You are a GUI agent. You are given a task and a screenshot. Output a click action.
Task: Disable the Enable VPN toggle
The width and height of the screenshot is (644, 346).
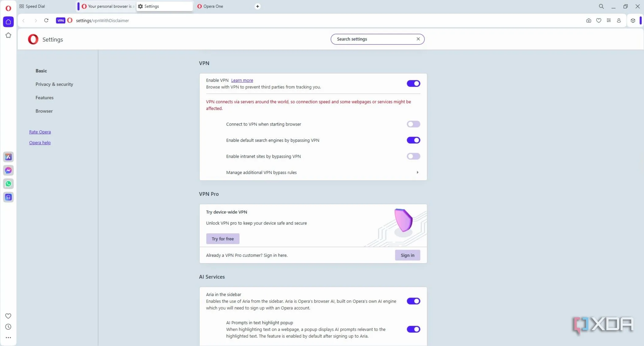(x=413, y=83)
